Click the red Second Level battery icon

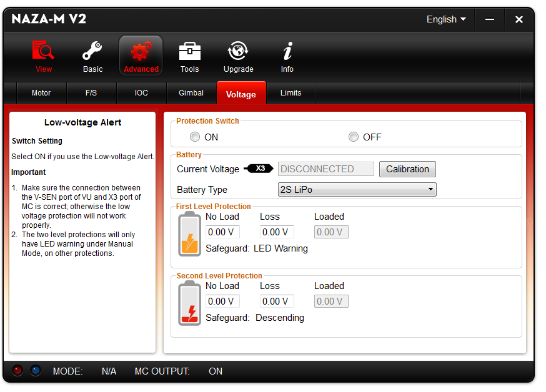point(189,303)
